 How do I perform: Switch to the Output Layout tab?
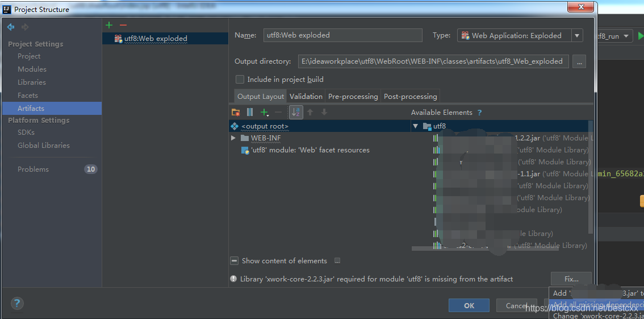coord(261,97)
